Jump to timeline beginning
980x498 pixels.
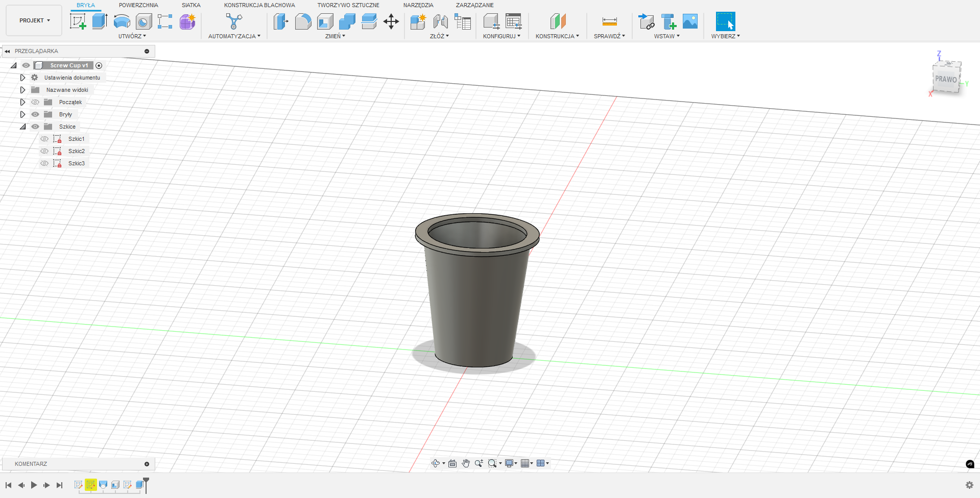(8, 485)
